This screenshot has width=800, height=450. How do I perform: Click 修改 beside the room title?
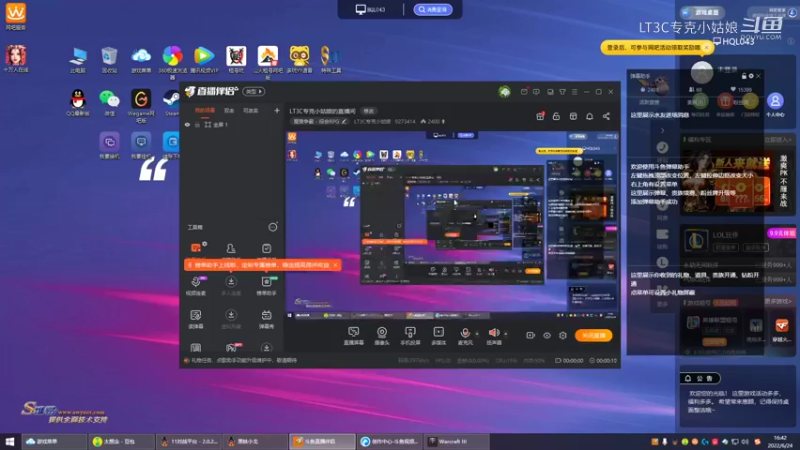click(368, 111)
